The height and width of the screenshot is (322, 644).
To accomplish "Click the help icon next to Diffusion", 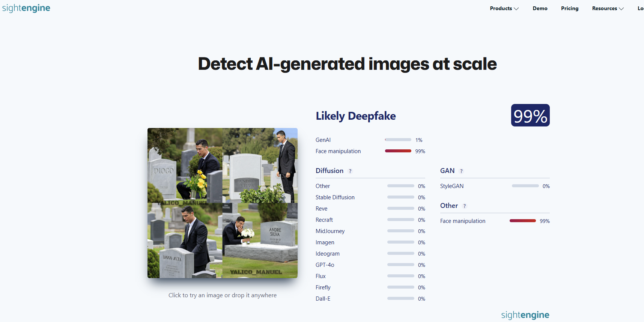I will click(350, 171).
